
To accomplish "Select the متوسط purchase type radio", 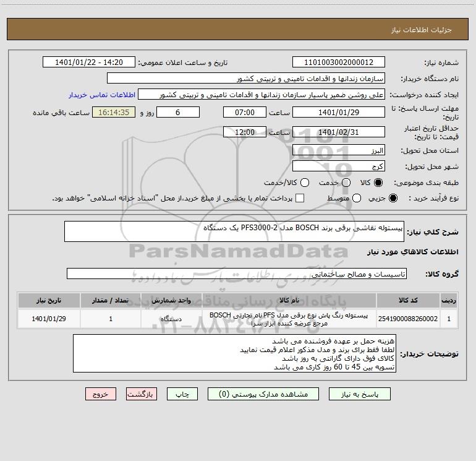I will [357, 198].
